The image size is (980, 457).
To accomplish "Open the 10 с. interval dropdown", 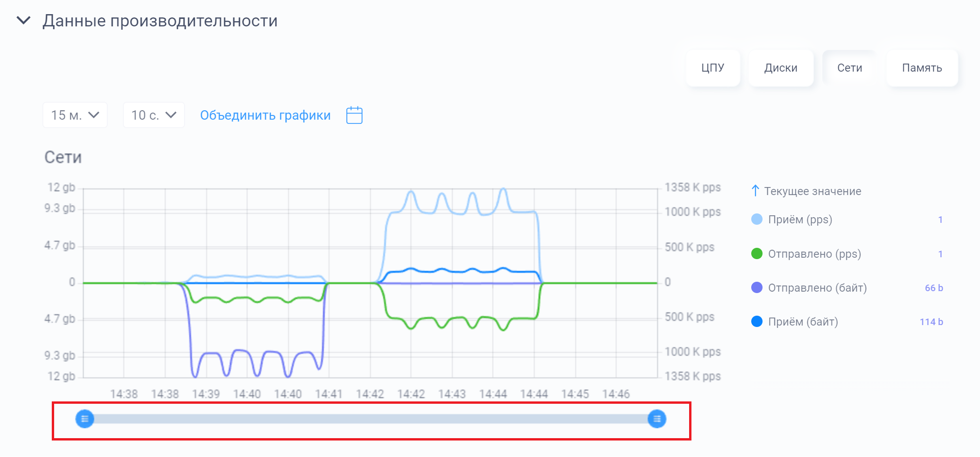I will 153,115.
